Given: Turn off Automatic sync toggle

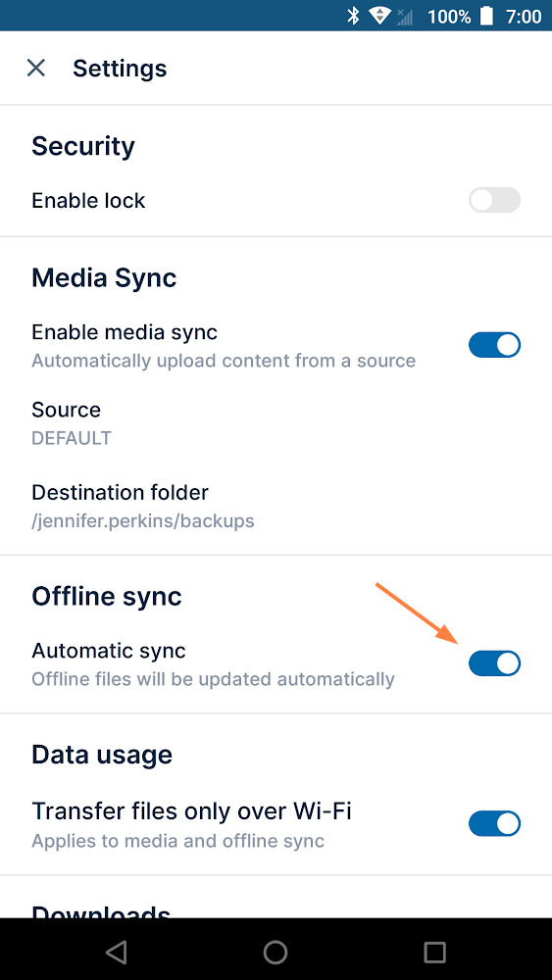Looking at the screenshot, I should tap(494, 663).
